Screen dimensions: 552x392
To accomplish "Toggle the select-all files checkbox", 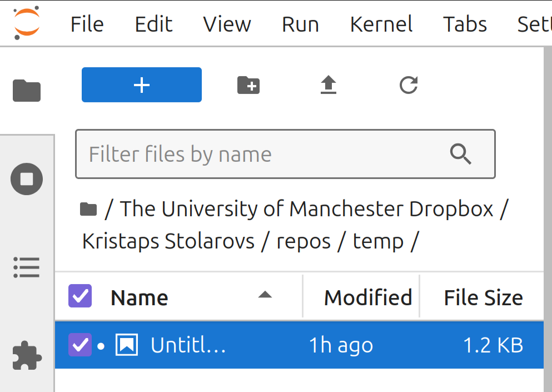I will click(x=80, y=296).
